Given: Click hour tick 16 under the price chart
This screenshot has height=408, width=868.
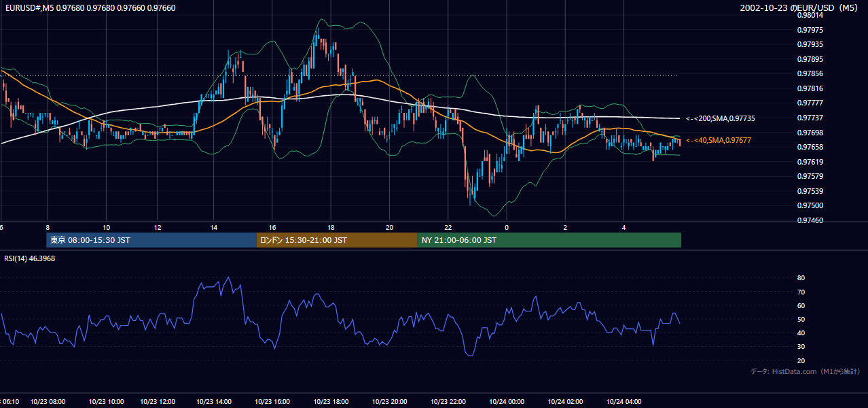Looking at the screenshot, I should [272, 227].
